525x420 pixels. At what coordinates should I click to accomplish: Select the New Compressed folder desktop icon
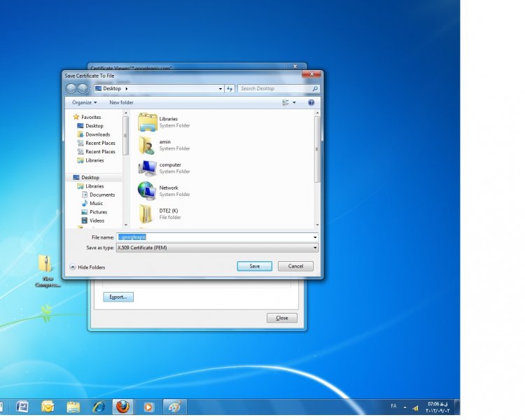(x=47, y=272)
